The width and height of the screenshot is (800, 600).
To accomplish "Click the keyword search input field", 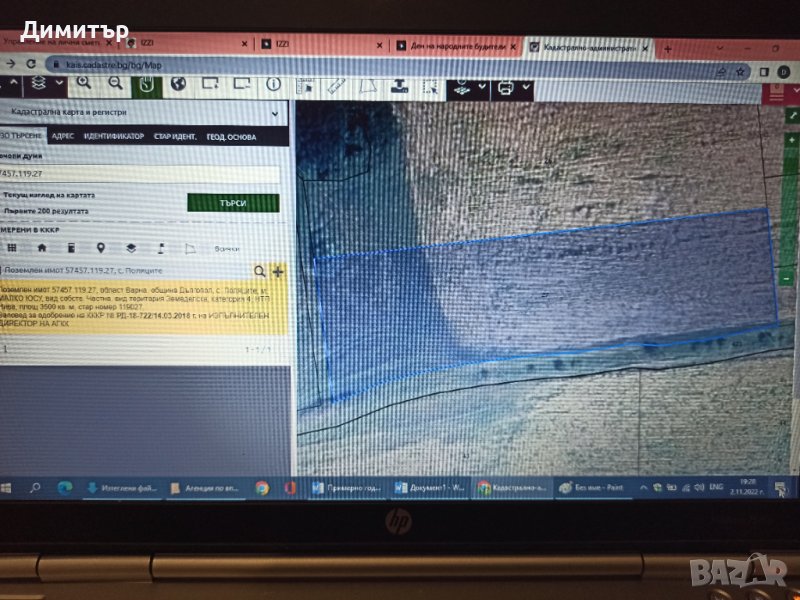I will click(140, 173).
